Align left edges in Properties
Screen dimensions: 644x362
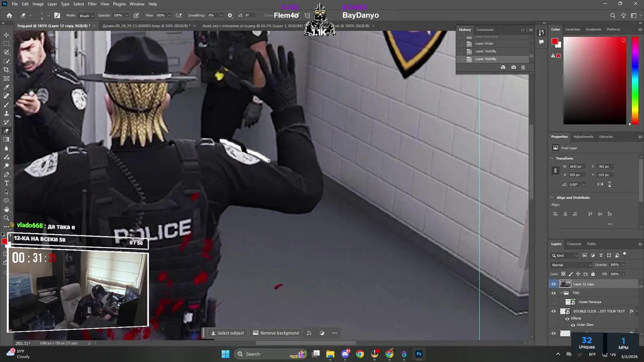[555, 214]
